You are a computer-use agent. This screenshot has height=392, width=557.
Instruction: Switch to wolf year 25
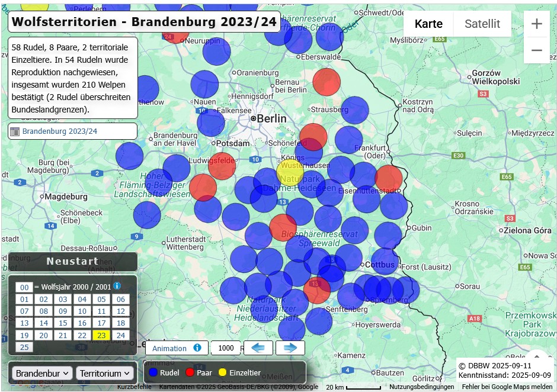point(24,347)
